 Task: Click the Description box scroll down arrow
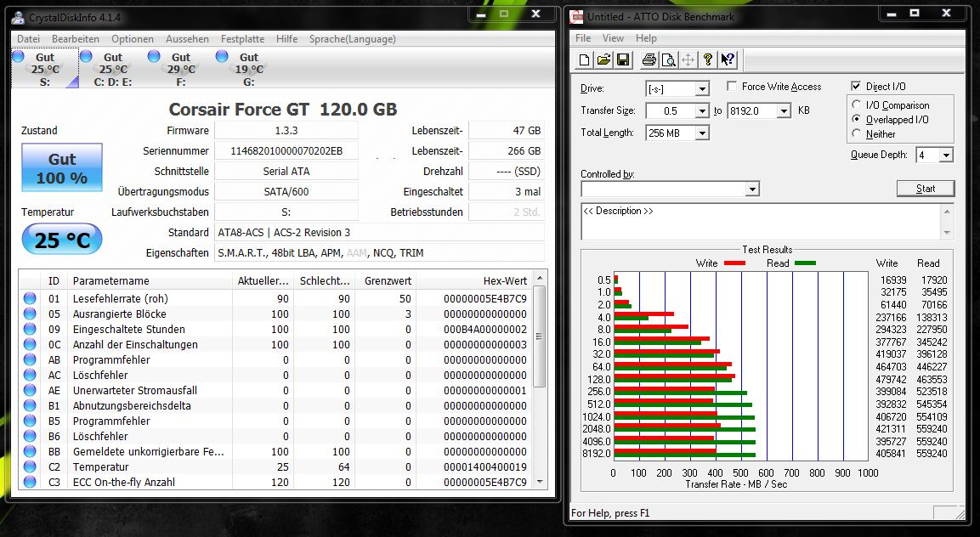point(947,233)
